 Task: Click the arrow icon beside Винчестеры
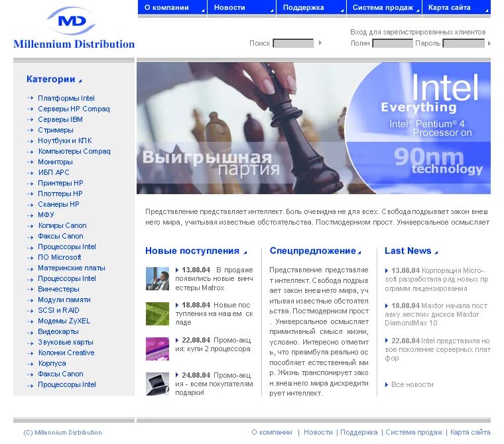pos(31,289)
